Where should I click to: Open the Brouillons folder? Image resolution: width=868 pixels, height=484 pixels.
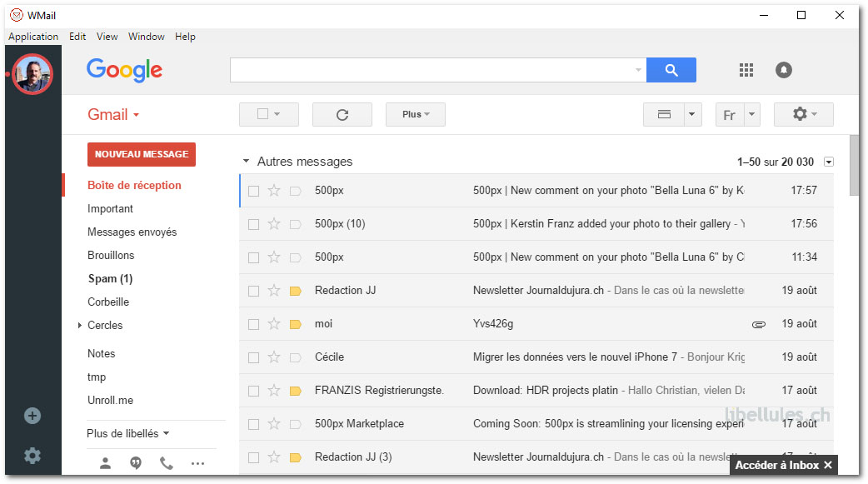(111, 255)
